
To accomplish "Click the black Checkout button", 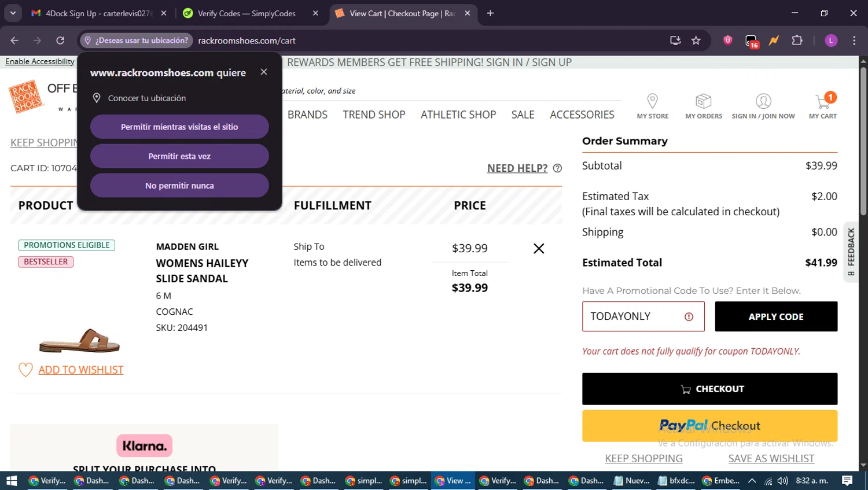I will click(709, 389).
